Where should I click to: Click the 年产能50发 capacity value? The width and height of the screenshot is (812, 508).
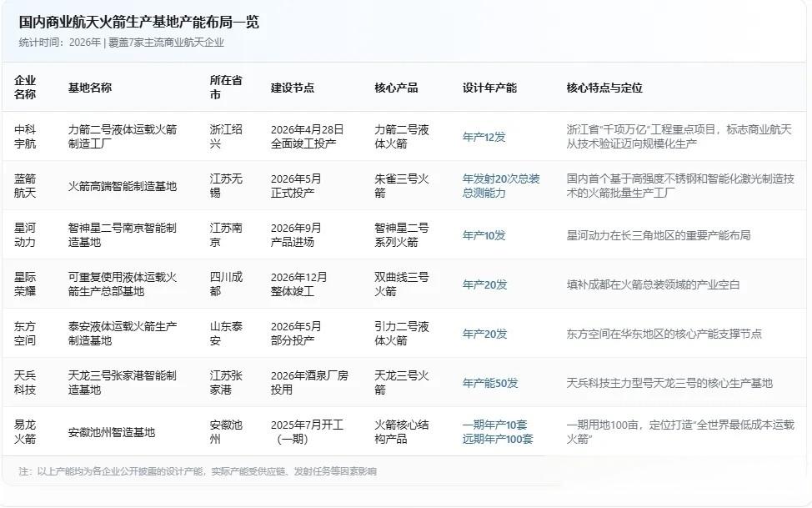coord(490,383)
